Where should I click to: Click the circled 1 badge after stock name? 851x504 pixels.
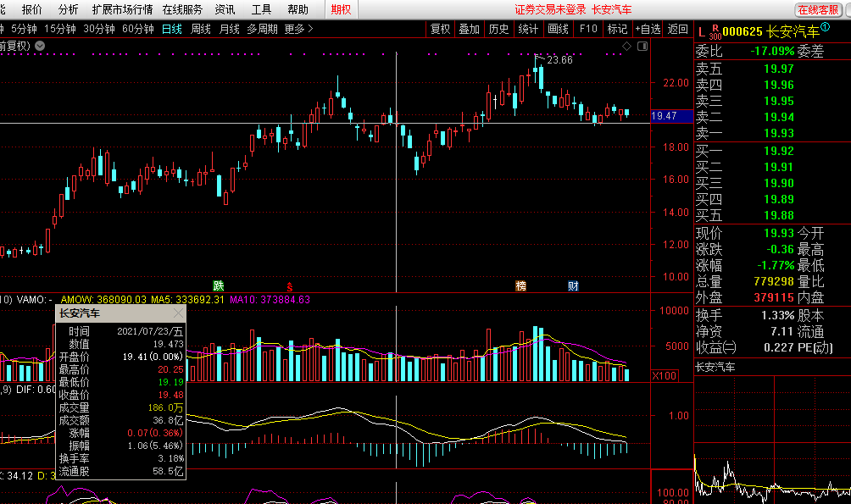coord(826,27)
